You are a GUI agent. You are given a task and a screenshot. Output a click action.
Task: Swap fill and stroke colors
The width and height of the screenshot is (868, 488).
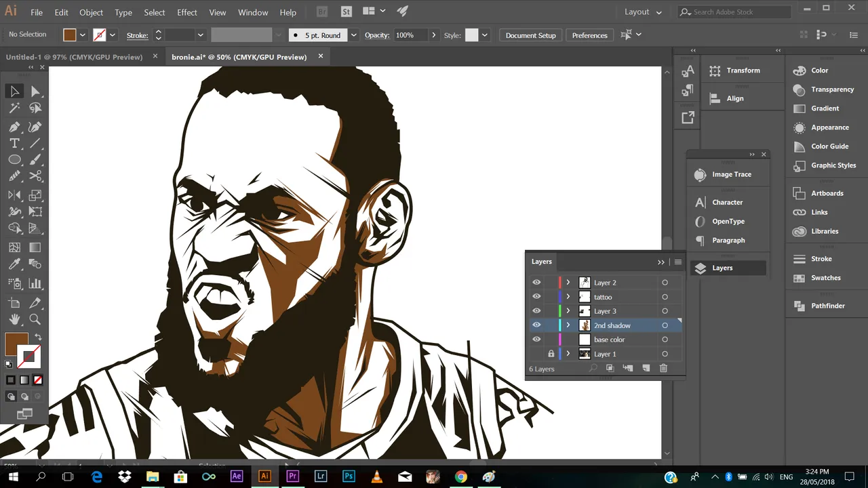(x=38, y=337)
